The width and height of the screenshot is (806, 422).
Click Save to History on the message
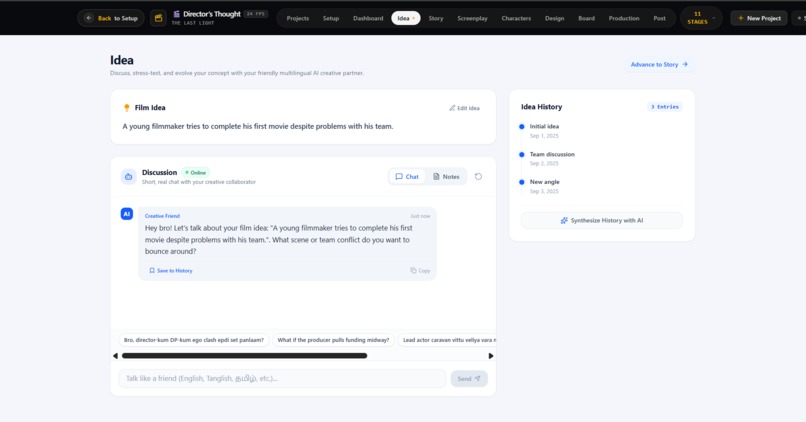tap(171, 270)
